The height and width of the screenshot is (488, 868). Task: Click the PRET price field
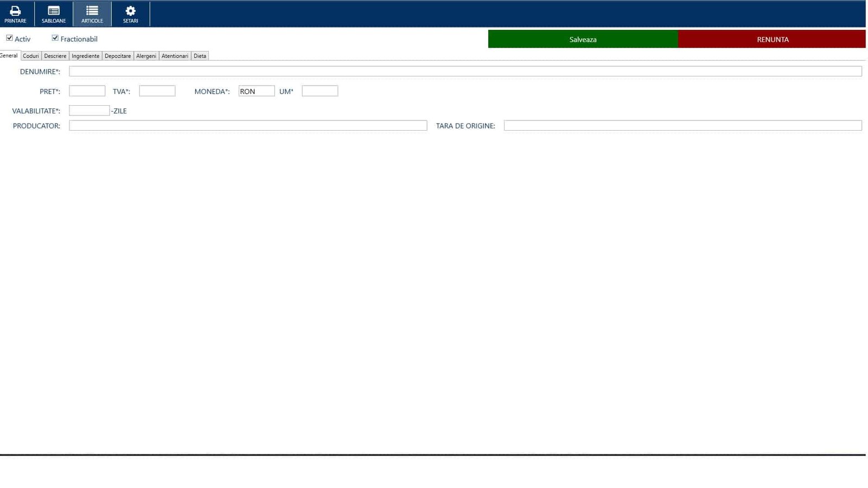tap(87, 91)
